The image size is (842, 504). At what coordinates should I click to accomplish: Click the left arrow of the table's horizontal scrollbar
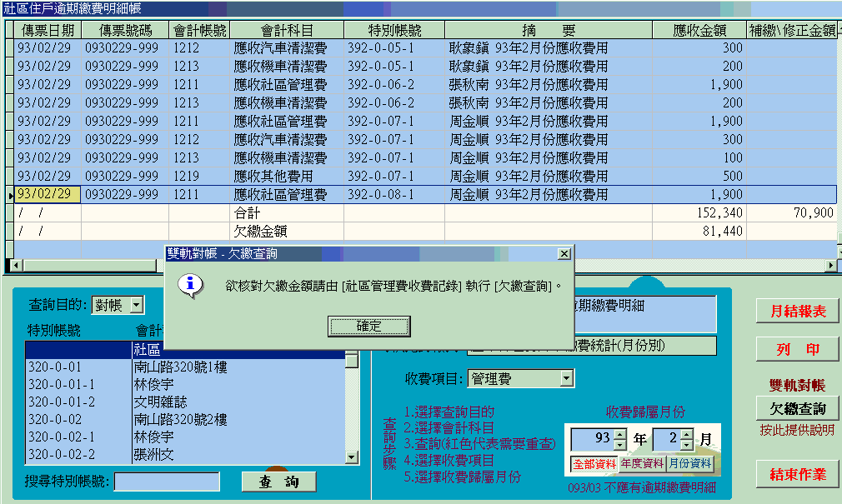[16, 265]
